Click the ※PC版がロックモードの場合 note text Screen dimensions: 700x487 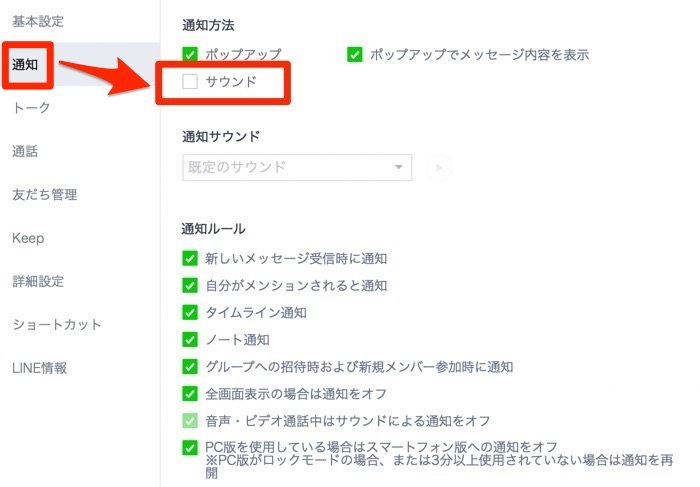tap(439, 466)
